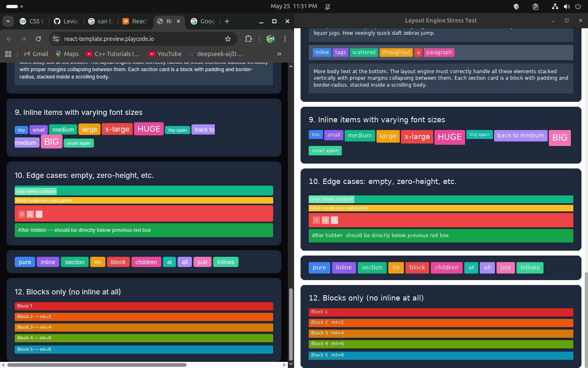Screen dimensions: 588x368
Task: Reload the playcode preview page
Action: [38, 39]
